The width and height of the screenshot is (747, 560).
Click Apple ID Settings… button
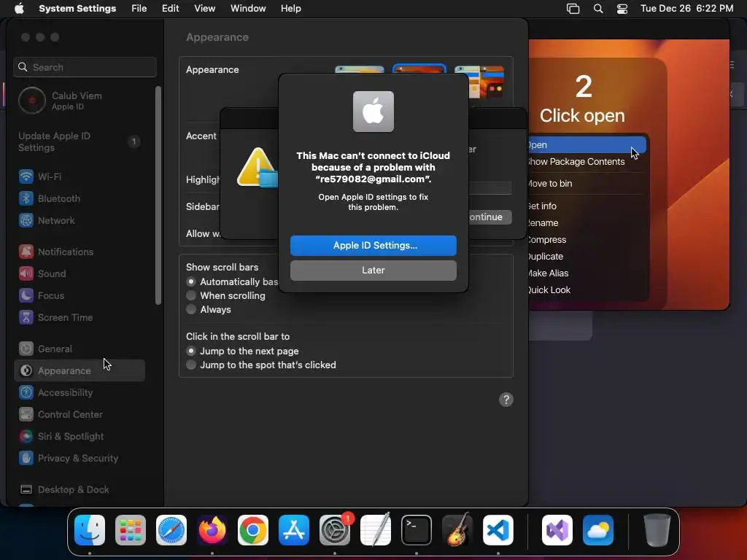coord(373,246)
